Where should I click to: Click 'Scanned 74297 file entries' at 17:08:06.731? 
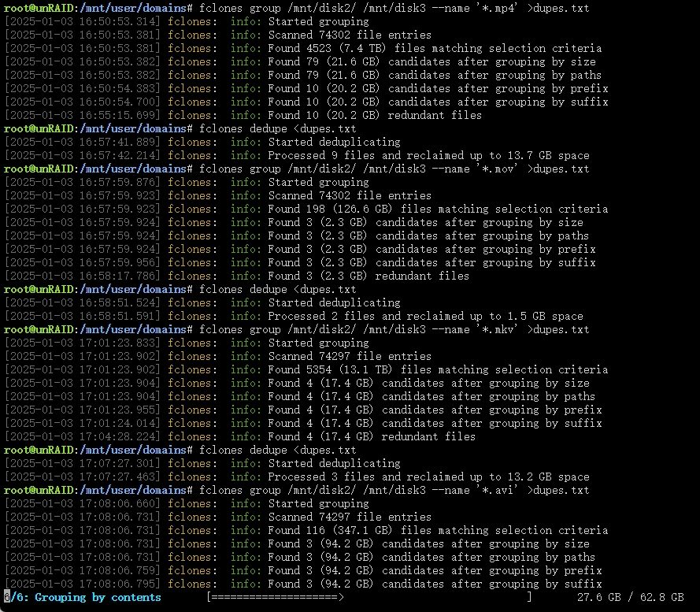[218, 517]
